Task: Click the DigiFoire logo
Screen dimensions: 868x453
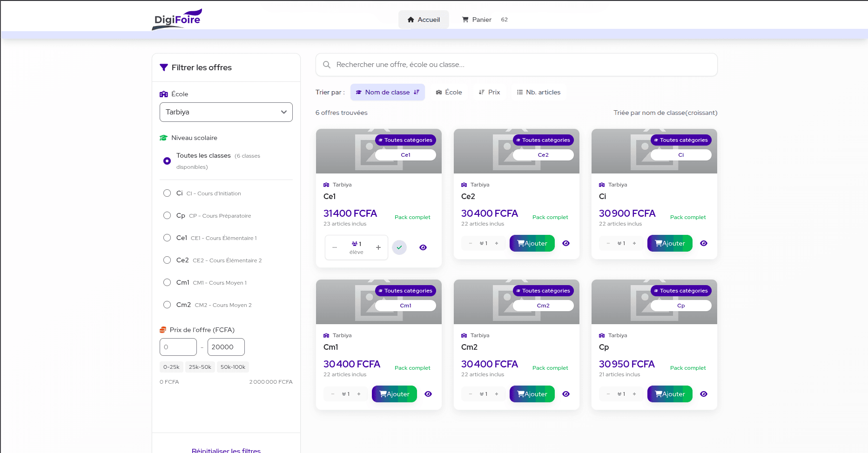Action: point(177,20)
